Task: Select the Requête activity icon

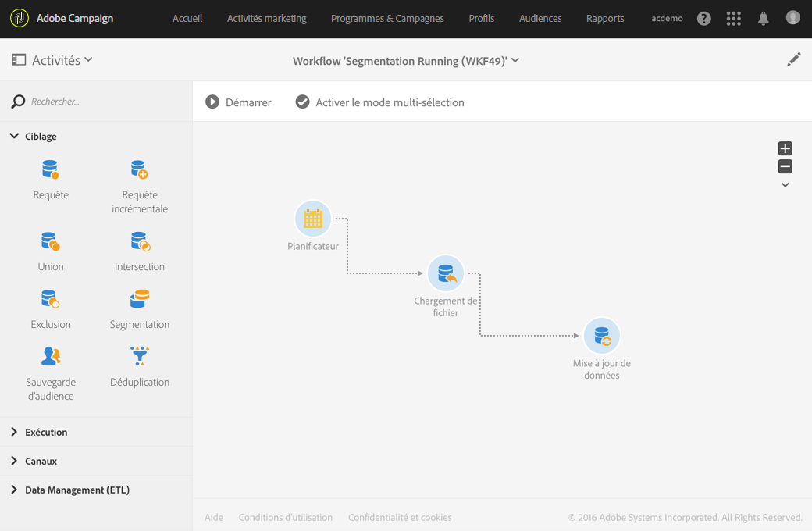Action: click(x=51, y=169)
